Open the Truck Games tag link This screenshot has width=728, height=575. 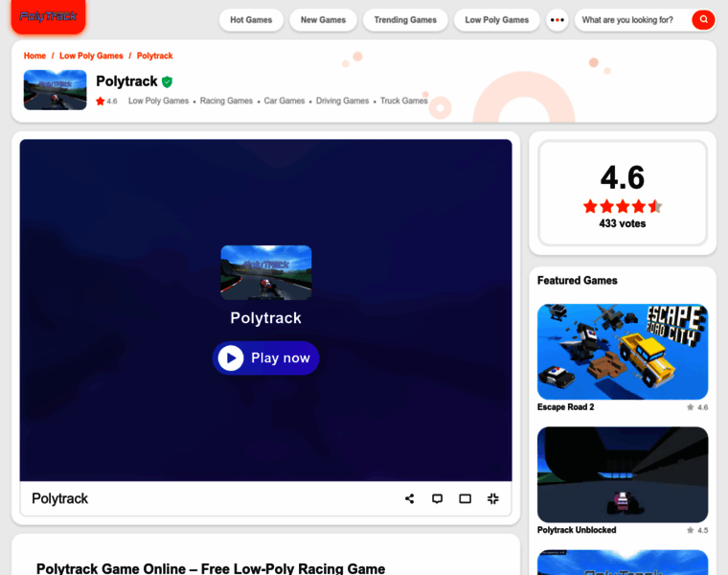(x=404, y=101)
